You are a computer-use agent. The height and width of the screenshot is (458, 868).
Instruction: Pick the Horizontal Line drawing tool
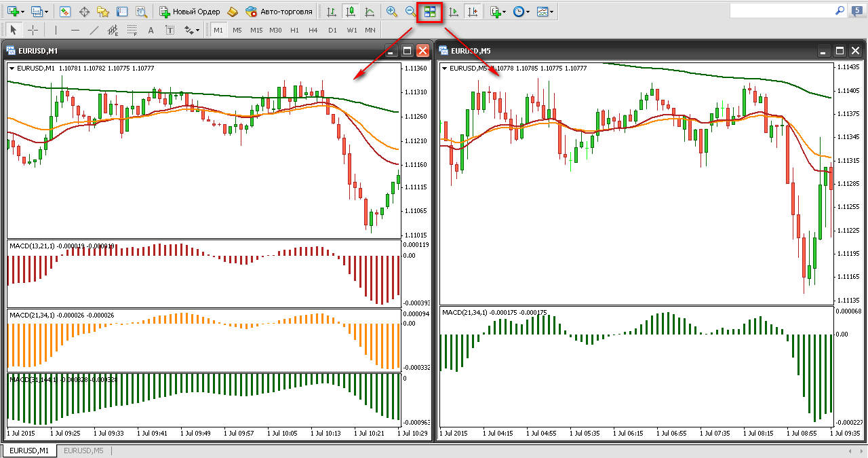pos(75,30)
